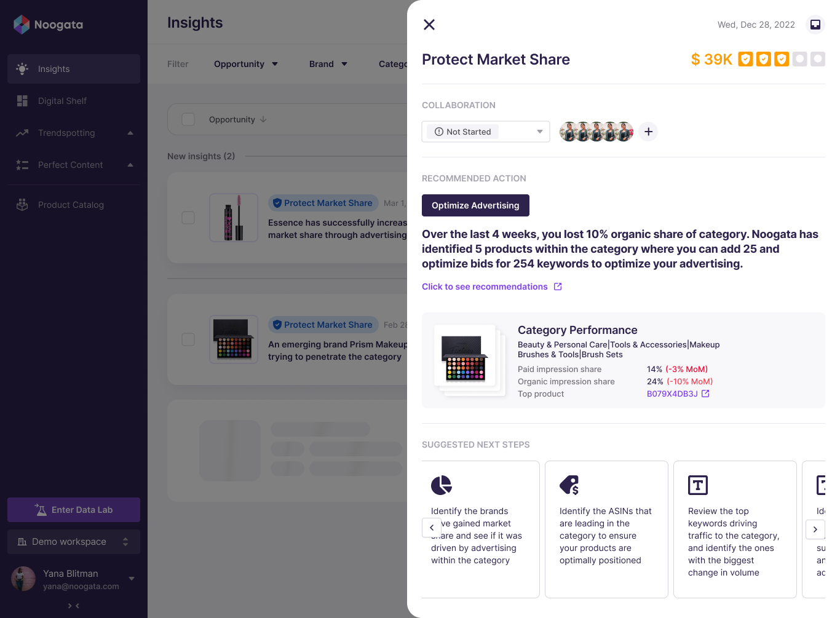Go to Product Catalog in sidebar

tap(71, 205)
